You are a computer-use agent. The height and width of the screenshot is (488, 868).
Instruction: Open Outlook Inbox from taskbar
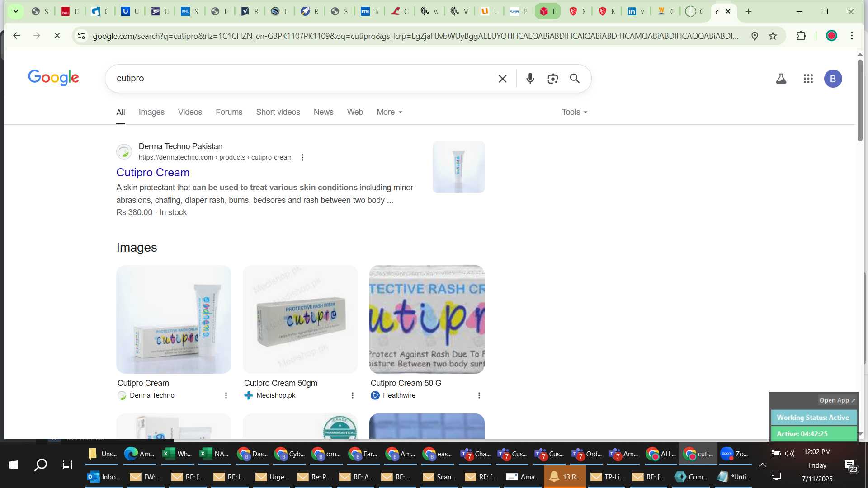coord(104,477)
